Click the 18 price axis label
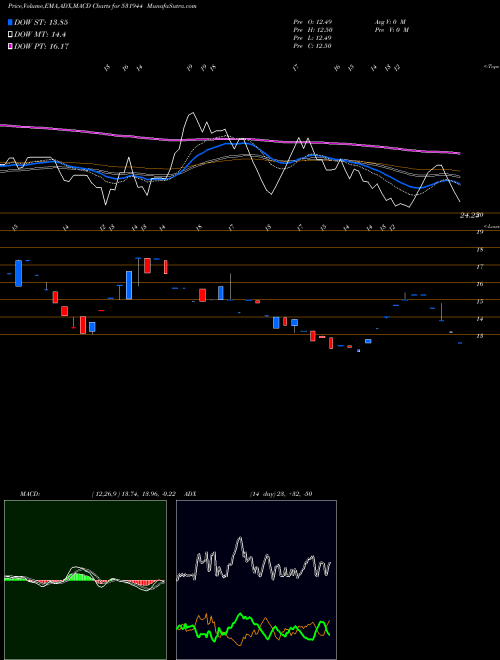Screen dimensions: 500x660 tap(480, 250)
